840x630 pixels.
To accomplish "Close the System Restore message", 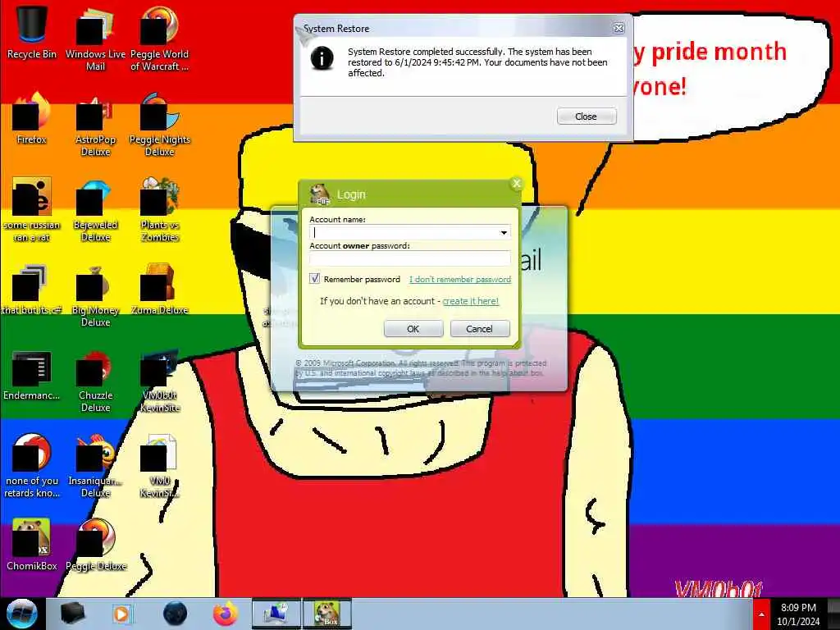I will click(586, 116).
